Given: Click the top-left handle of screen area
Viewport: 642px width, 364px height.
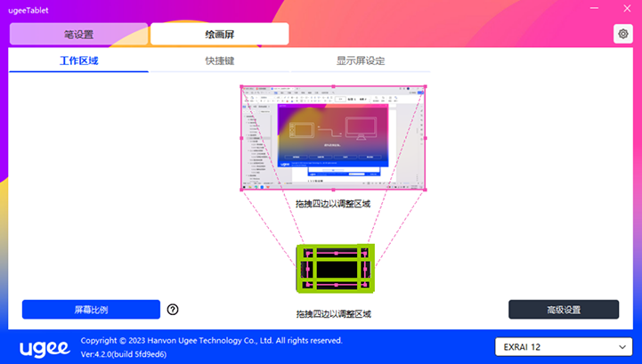Looking at the screenshot, I should coord(241,87).
